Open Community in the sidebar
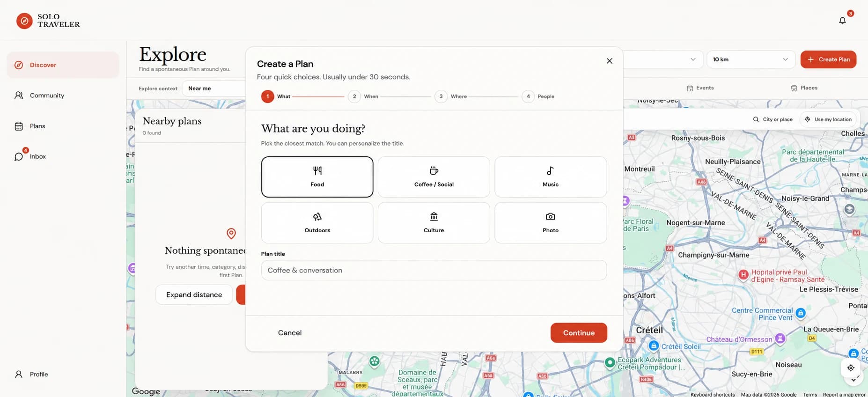Viewport: 868px width, 397px height. click(x=63, y=96)
